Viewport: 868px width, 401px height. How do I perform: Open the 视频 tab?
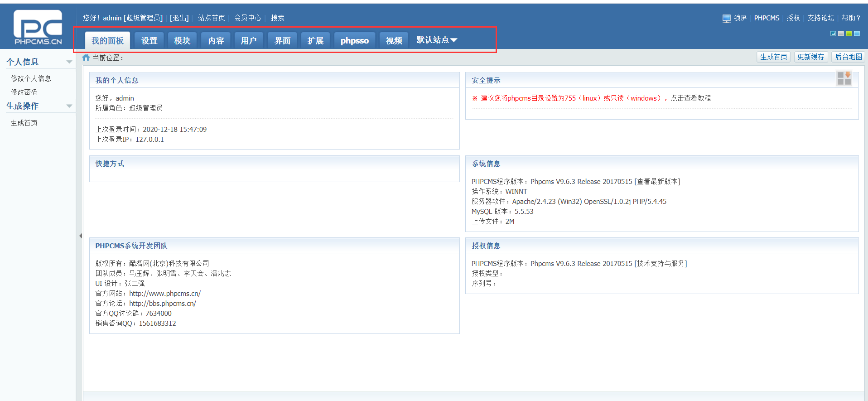(x=394, y=40)
